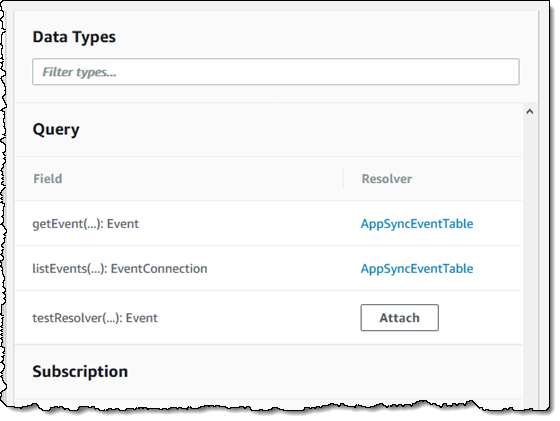Click the Field column header

point(48,179)
